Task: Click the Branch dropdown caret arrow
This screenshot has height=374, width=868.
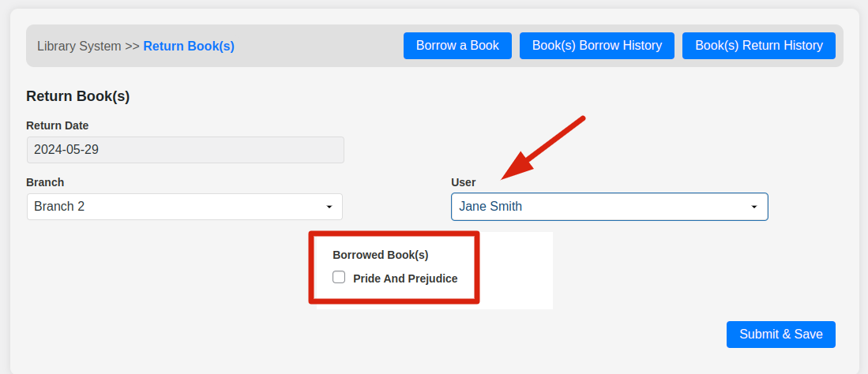Action: 329,207
